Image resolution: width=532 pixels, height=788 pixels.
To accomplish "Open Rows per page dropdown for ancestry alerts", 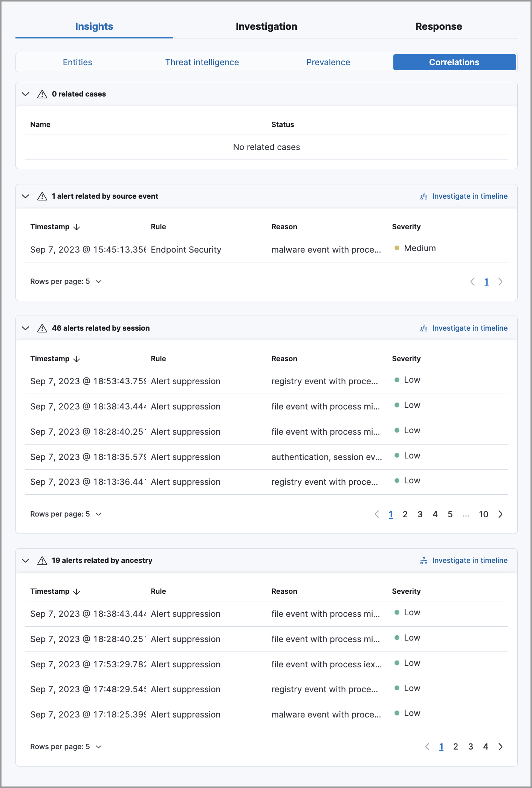I will 66,747.
